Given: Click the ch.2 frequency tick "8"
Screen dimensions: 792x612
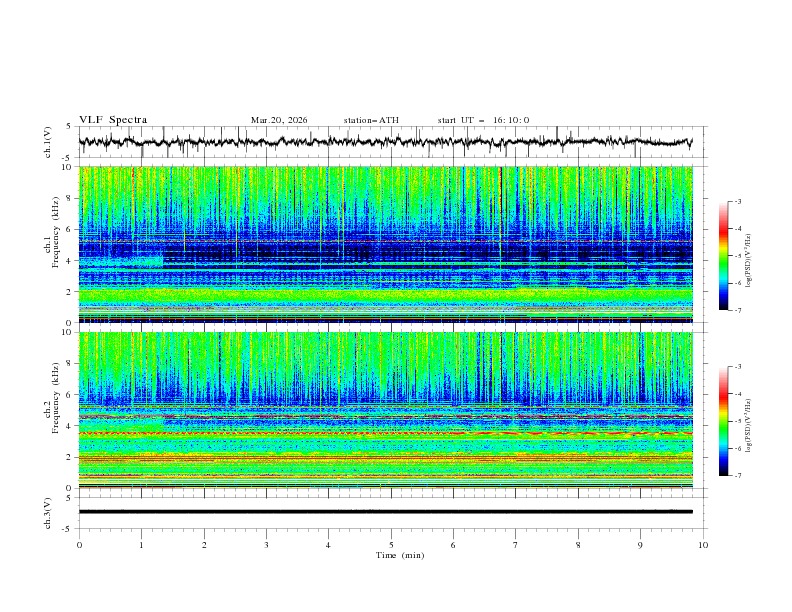Looking at the screenshot, I should click(x=70, y=364).
